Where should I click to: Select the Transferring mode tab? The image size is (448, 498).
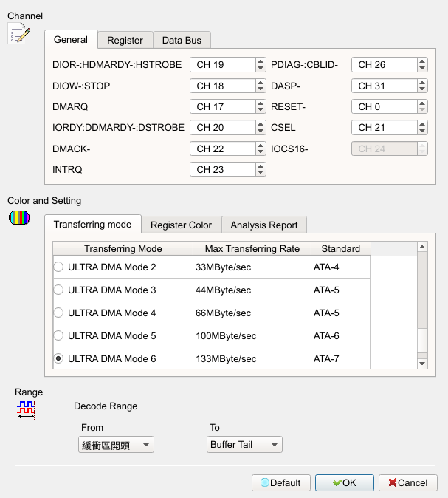[93, 224]
